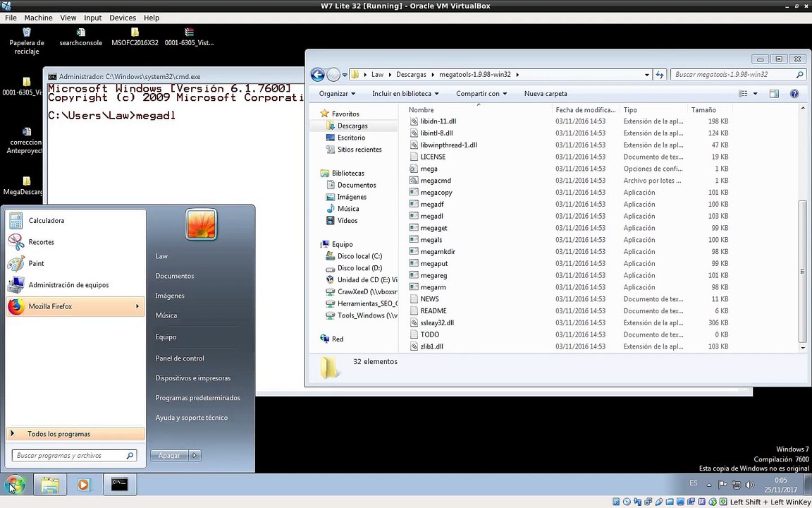
Task: Expand Todos los programas
Action: pos(75,434)
